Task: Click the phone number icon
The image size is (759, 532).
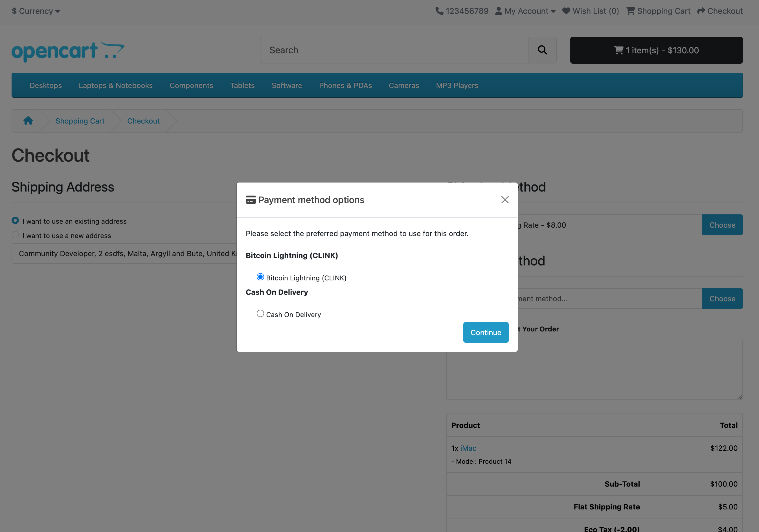Action: coord(439,11)
